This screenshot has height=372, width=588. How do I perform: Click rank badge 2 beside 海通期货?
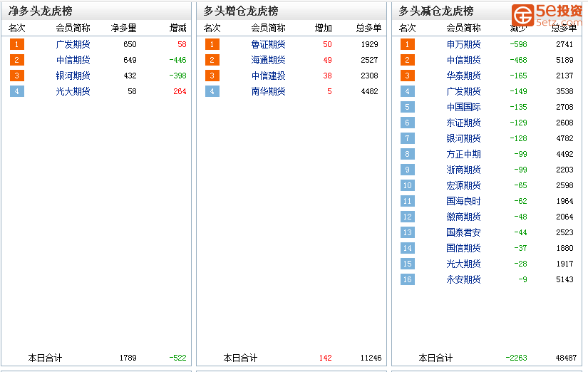pos(212,60)
